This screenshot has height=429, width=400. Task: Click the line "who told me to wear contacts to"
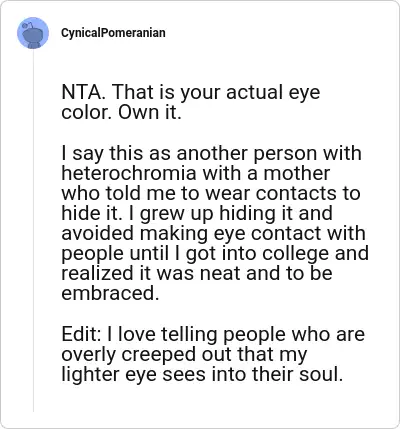coord(211,193)
